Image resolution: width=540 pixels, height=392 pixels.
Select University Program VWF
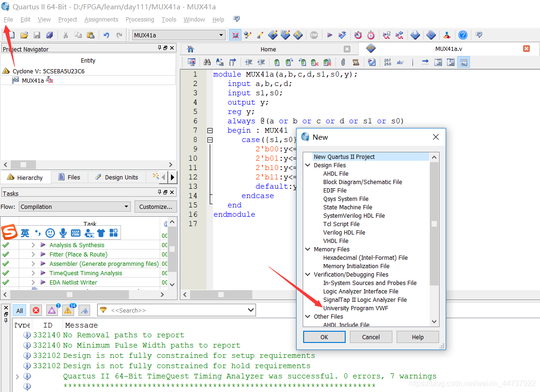click(356, 308)
